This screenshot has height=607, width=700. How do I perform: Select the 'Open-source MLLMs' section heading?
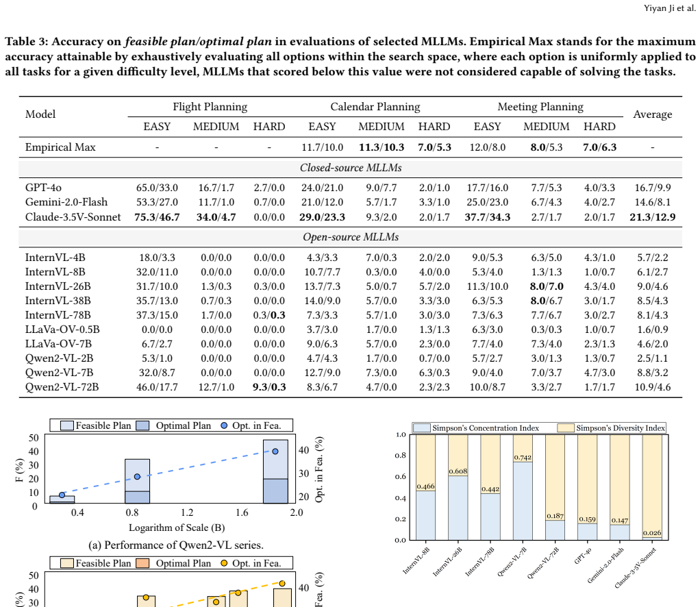(x=351, y=237)
